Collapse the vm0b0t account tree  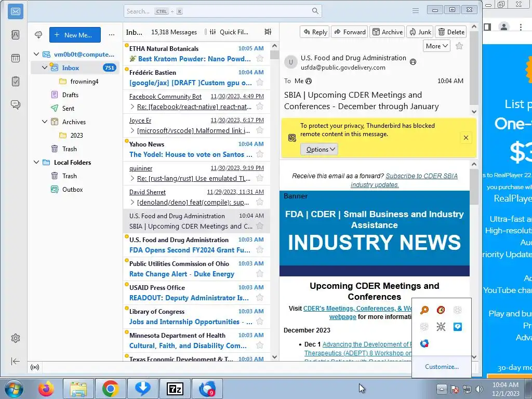click(36, 54)
